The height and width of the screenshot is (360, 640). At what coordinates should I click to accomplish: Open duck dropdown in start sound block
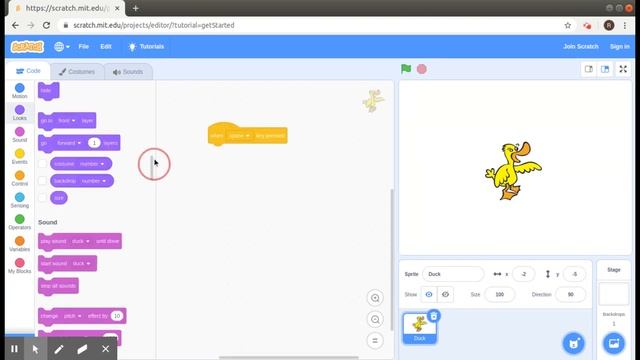[x=81, y=264]
